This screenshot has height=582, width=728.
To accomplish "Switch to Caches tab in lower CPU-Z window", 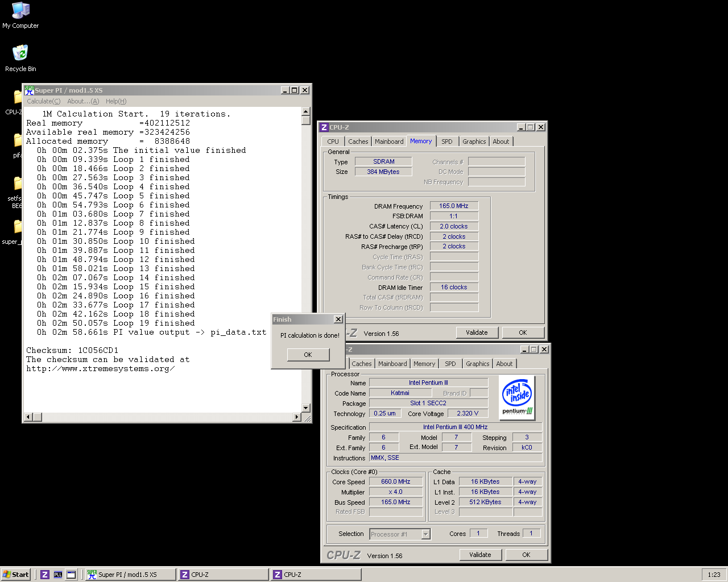I will point(362,364).
